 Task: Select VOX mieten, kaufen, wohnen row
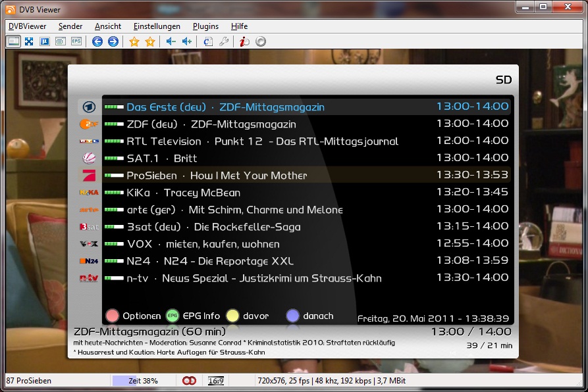(307, 244)
